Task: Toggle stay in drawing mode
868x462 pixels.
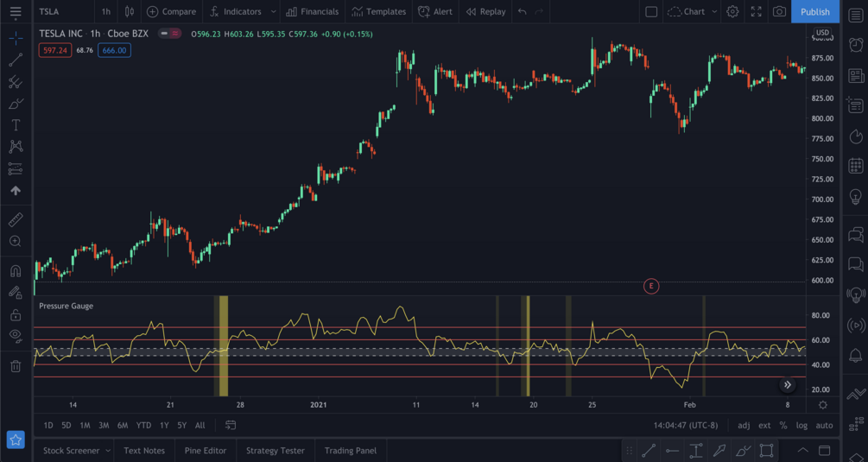Action: click(x=16, y=293)
